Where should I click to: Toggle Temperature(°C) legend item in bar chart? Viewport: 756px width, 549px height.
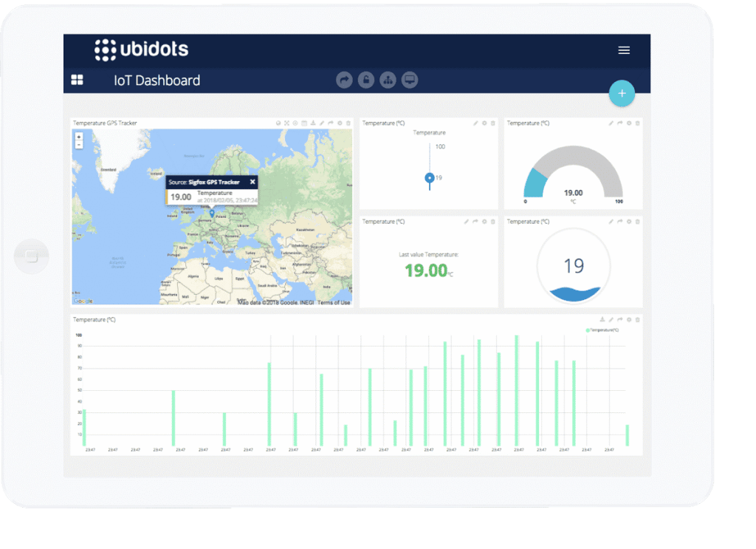tap(602, 330)
